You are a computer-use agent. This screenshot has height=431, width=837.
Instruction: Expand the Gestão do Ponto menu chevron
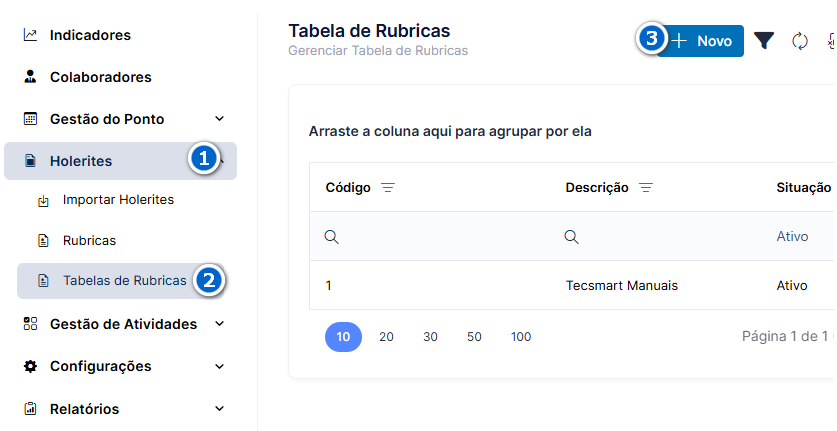[x=219, y=119]
